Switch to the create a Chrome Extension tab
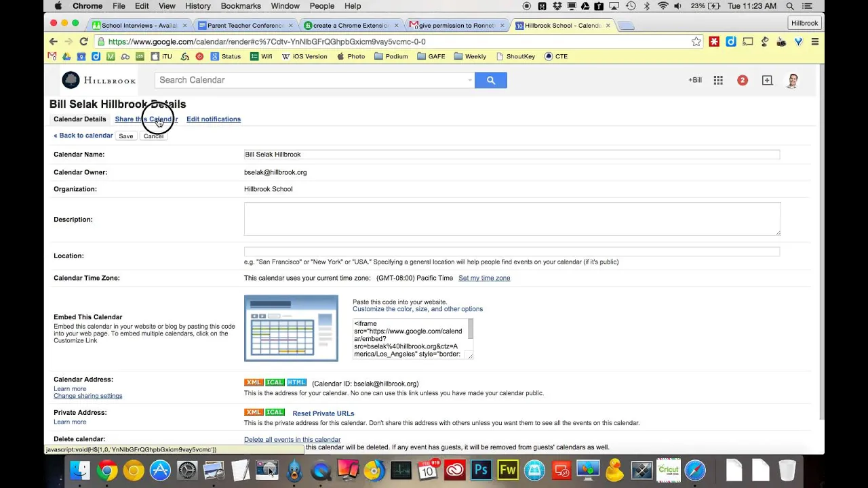This screenshot has height=488, width=868. tap(351, 26)
